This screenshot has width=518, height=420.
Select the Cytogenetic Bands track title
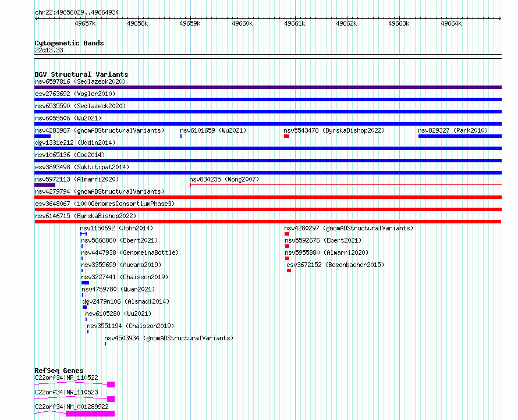(x=69, y=43)
